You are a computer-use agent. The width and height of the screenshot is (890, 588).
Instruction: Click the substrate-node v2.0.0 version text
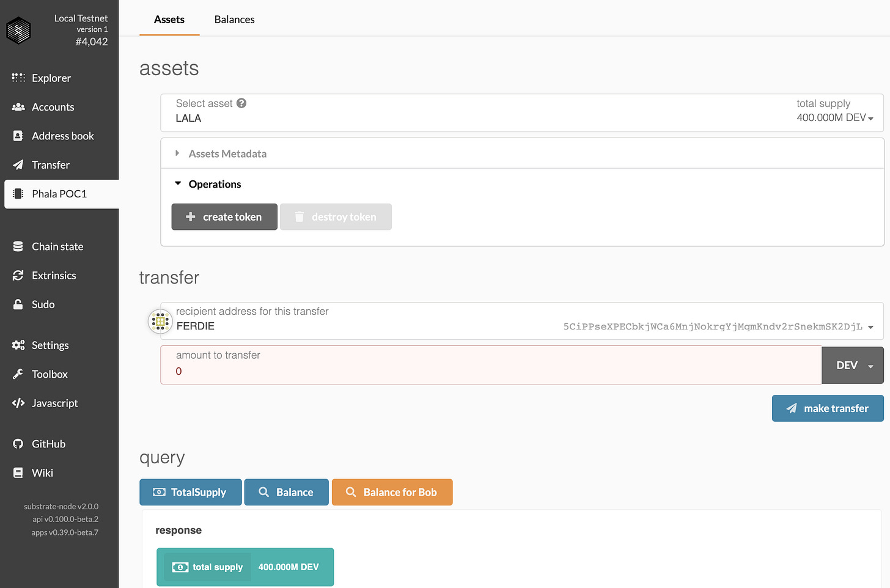[61, 507]
